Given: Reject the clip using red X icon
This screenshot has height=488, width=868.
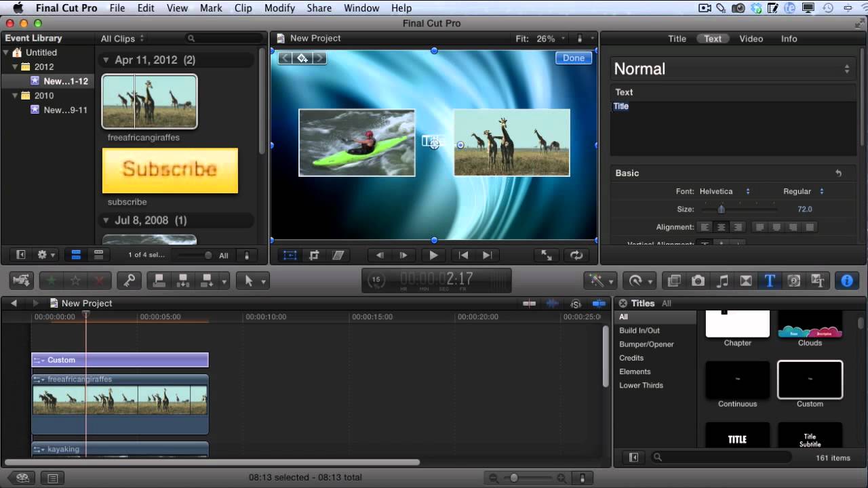Looking at the screenshot, I should click(x=98, y=280).
